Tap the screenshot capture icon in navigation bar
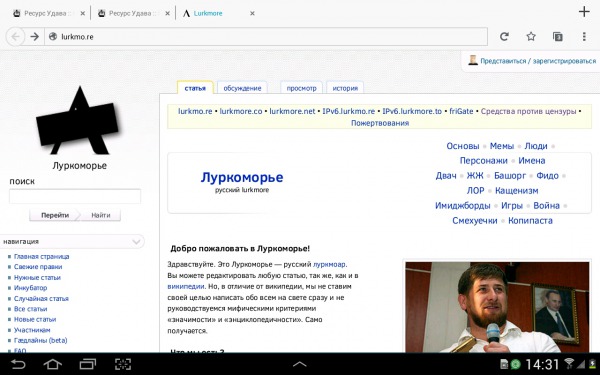600x375 pixels. point(123,364)
